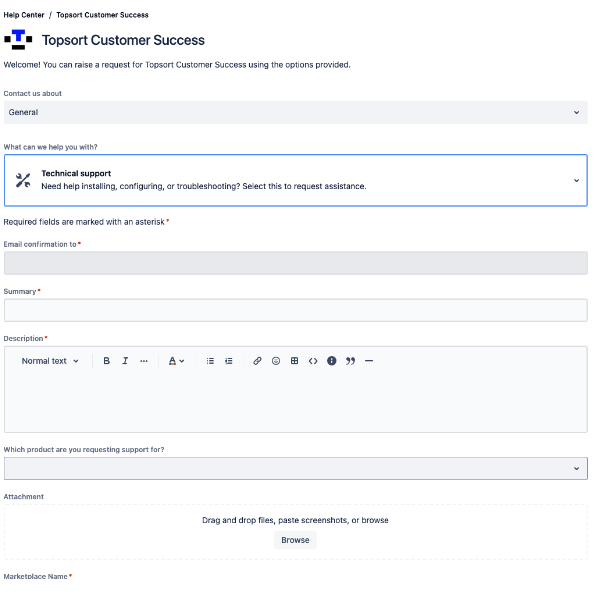Insert a link in the description
599x598 pixels.
[257, 361]
